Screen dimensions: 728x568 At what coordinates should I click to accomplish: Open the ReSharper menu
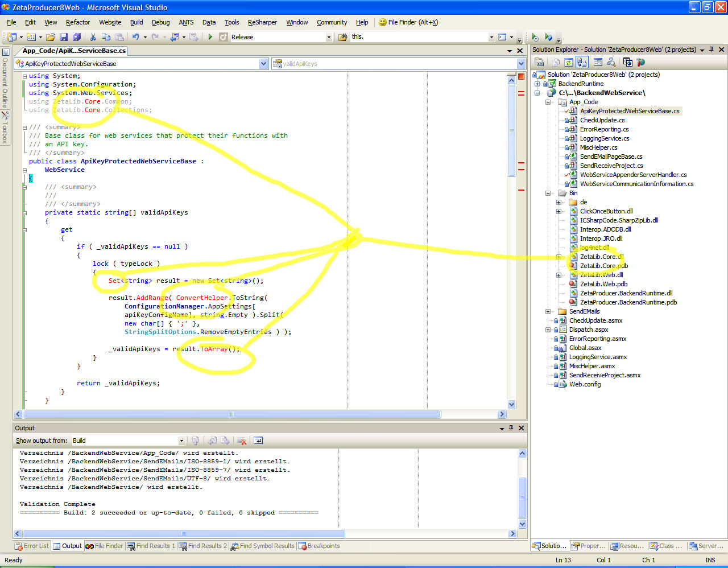click(x=262, y=22)
